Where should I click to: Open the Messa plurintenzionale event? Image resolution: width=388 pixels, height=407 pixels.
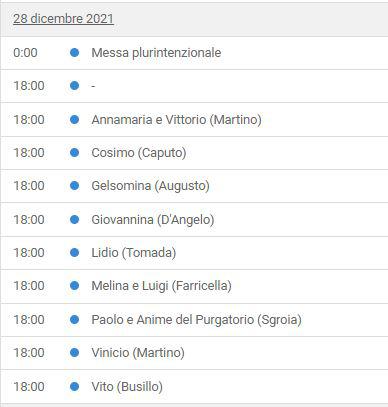pyautogui.click(x=156, y=53)
